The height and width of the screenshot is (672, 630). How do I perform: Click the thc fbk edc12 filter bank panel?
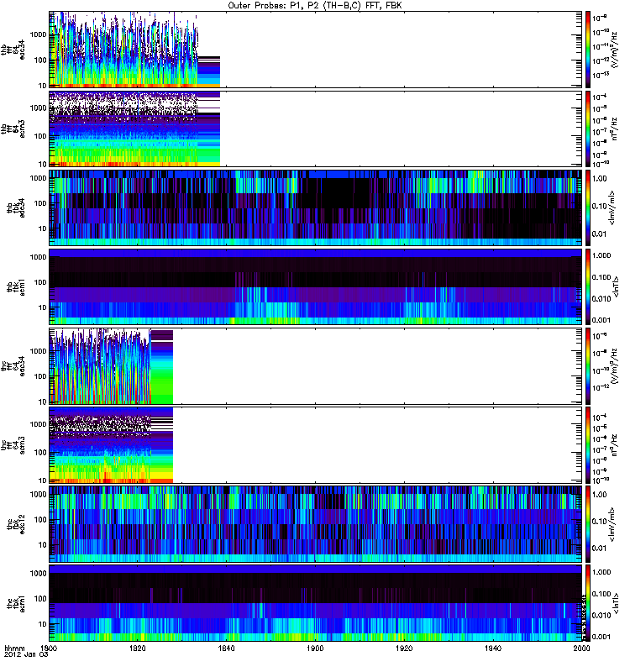tap(315, 524)
